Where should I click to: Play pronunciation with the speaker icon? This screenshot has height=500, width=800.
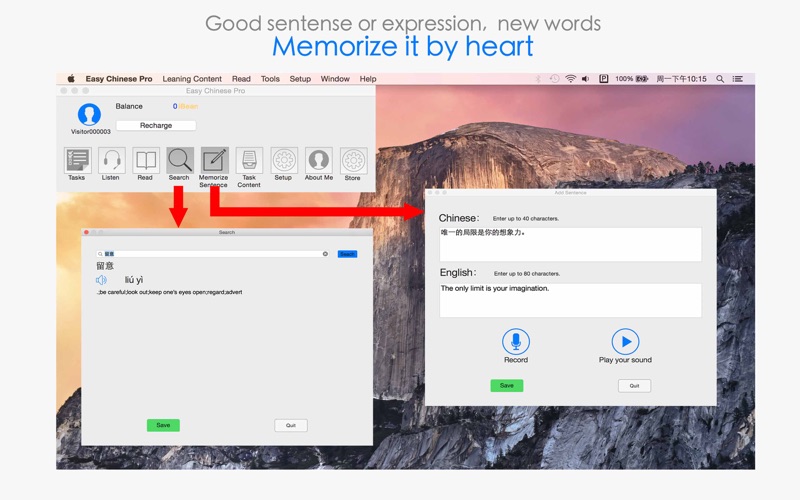102,280
